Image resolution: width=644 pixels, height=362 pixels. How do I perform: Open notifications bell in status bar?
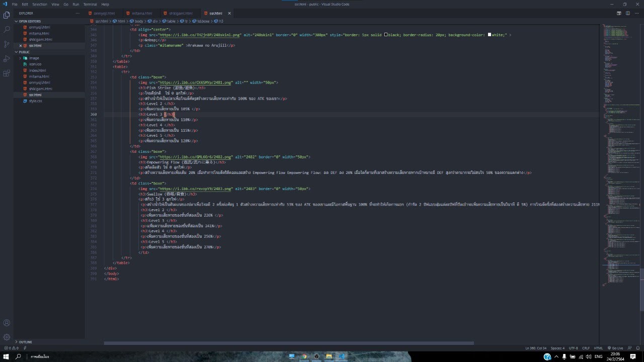pos(637,348)
